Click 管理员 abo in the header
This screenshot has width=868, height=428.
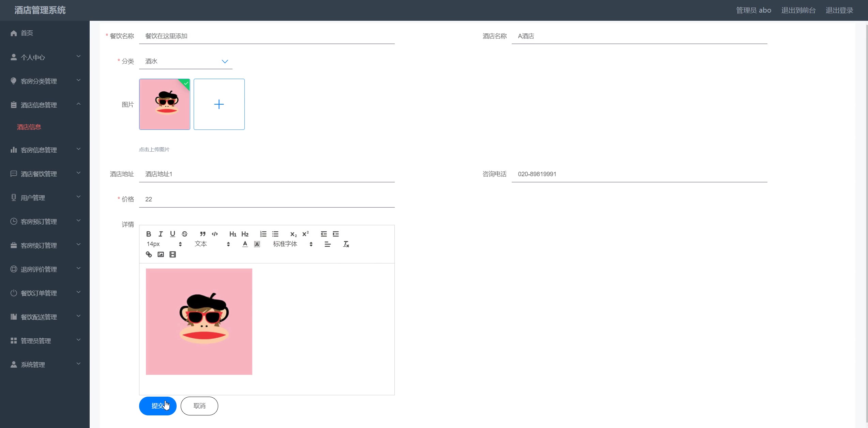(753, 10)
